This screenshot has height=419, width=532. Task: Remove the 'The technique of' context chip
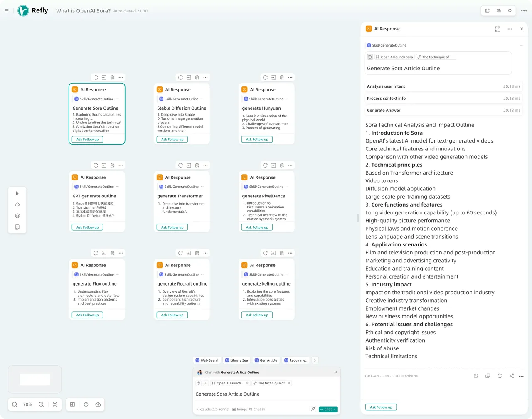pos(289,383)
